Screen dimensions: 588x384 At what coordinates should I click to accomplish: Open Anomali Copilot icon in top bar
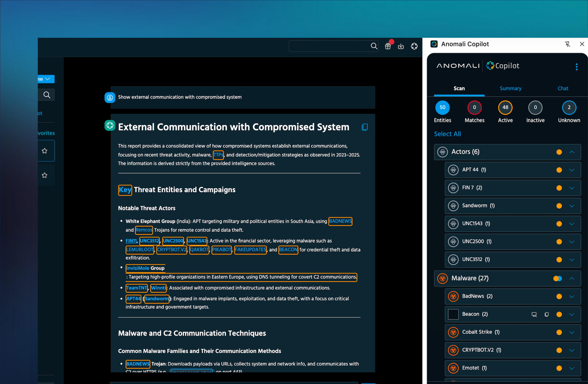pos(414,46)
